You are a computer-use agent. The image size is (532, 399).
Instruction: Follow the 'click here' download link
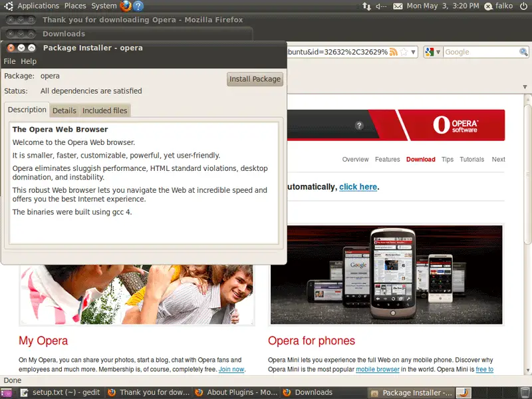tap(358, 187)
